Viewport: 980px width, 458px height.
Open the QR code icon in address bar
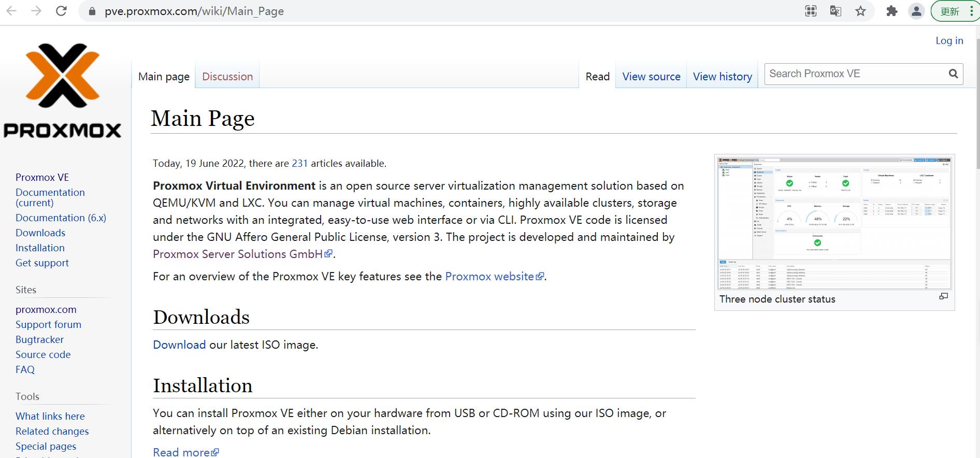pyautogui.click(x=811, y=11)
